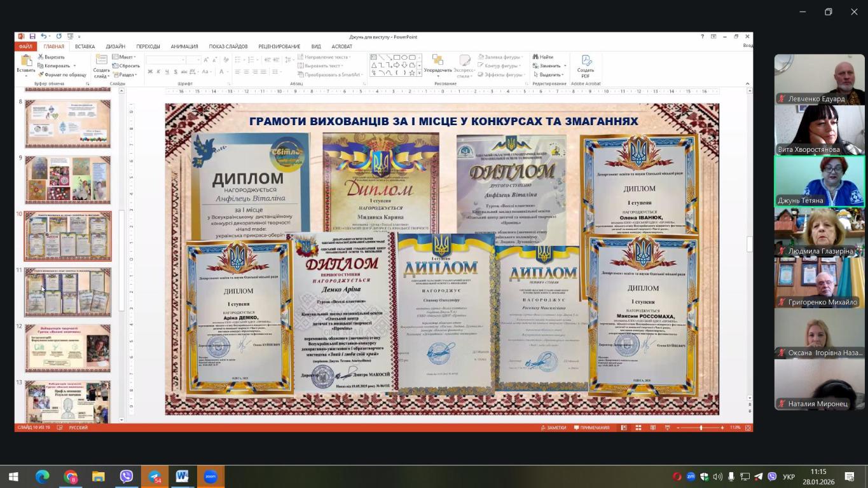Click fit slide to window icon
Screen dimensions: 868x488
click(x=747, y=428)
